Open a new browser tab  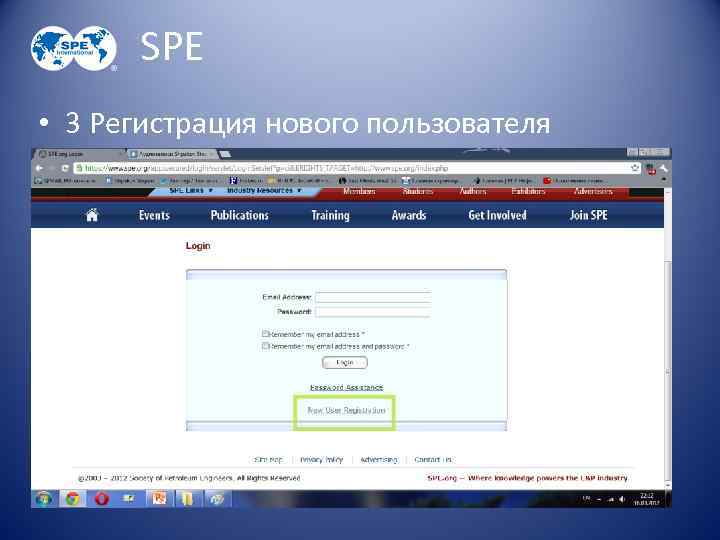225,154
